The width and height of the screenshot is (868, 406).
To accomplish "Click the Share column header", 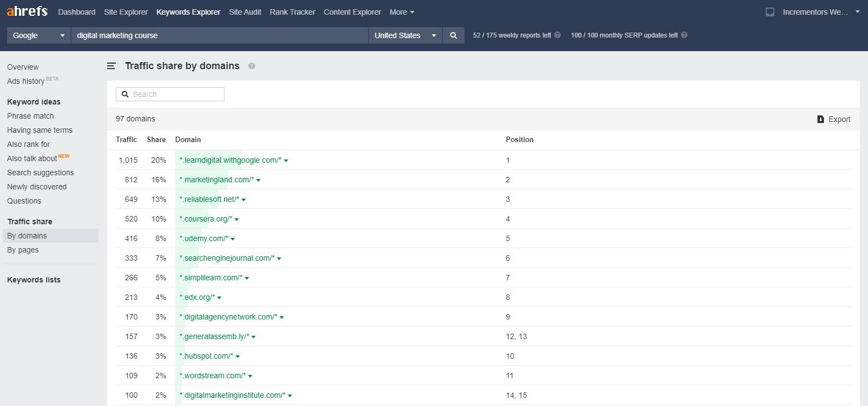I will pyautogui.click(x=156, y=139).
